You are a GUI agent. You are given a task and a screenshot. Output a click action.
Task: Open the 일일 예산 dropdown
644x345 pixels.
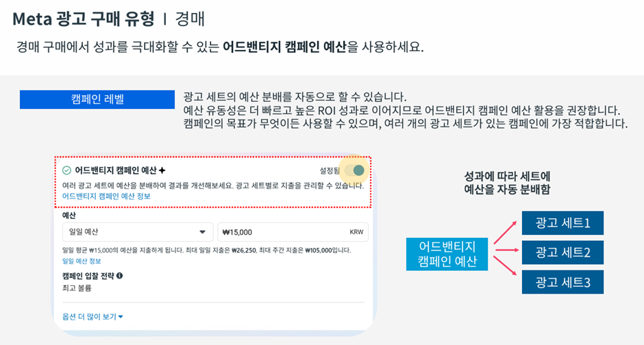point(138,232)
